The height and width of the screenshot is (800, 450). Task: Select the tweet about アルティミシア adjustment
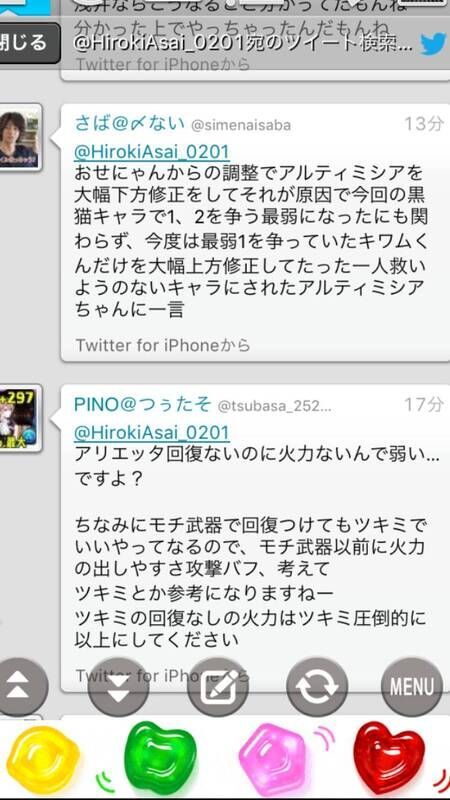[255, 233]
